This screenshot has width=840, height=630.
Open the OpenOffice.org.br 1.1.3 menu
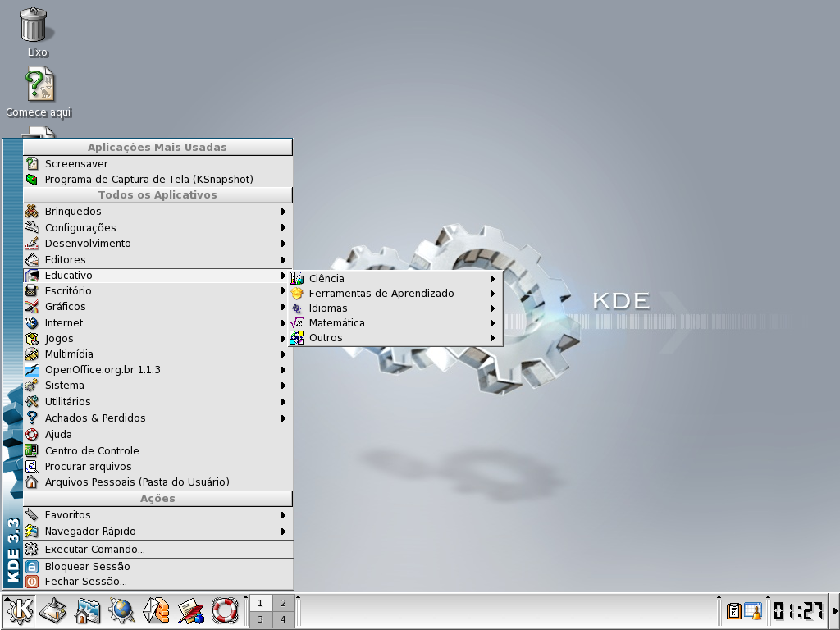coord(158,370)
